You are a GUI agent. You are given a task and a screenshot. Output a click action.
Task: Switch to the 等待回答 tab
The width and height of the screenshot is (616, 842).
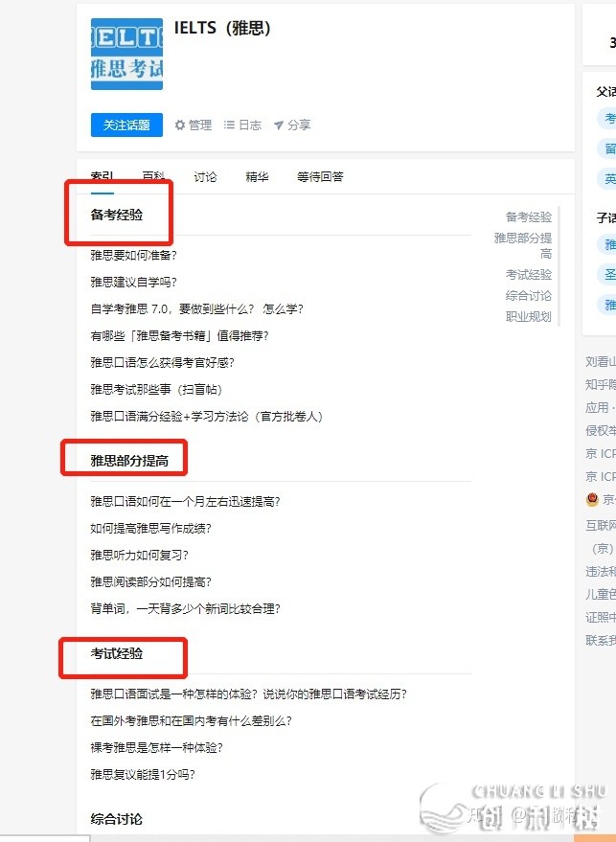pyautogui.click(x=320, y=176)
